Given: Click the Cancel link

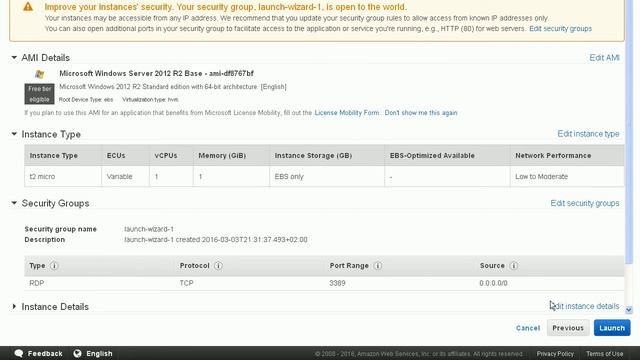Looking at the screenshot, I should pos(528,328).
